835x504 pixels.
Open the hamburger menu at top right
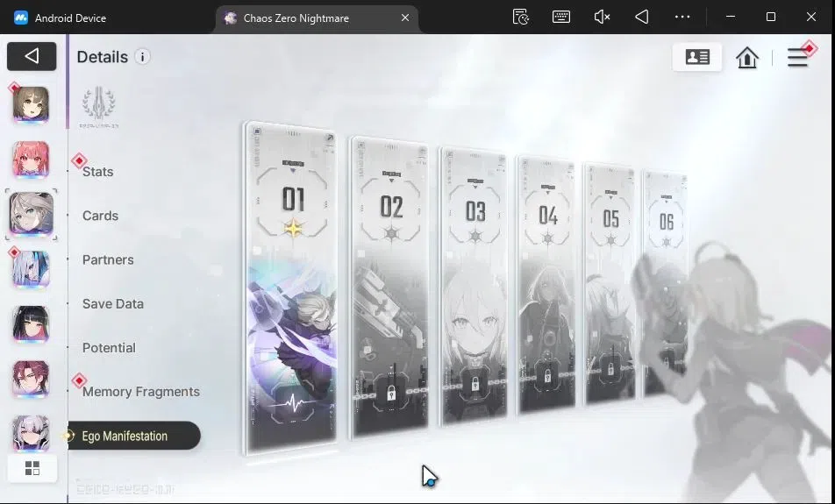pyautogui.click(x=798, y=57)
